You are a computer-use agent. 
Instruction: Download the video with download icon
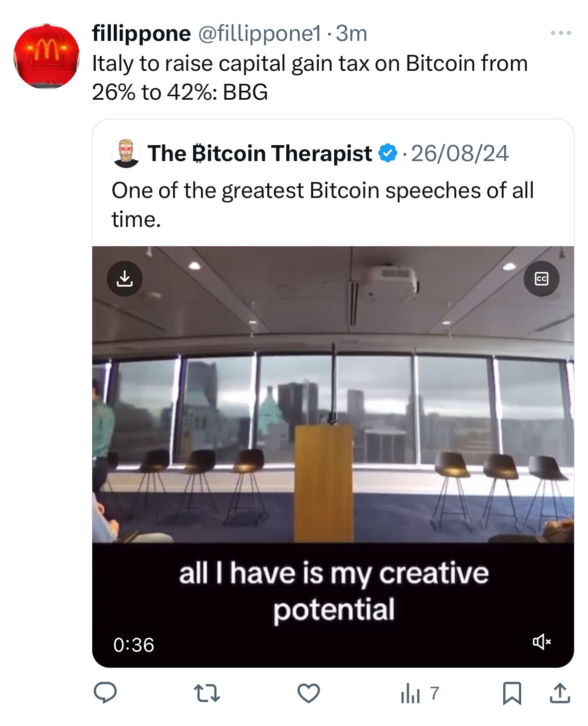click(125, 279)
